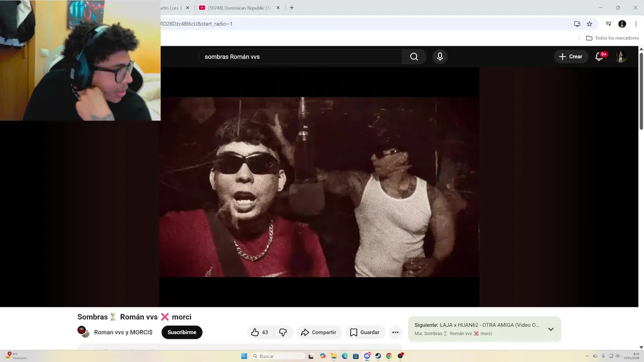Open Microsoft Store from taskbar

(356, 356)
